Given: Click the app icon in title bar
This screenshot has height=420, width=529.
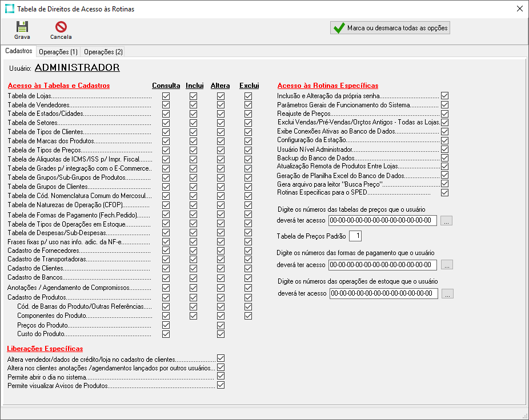Looking at the screenshot, I should [x=9, y=9].
